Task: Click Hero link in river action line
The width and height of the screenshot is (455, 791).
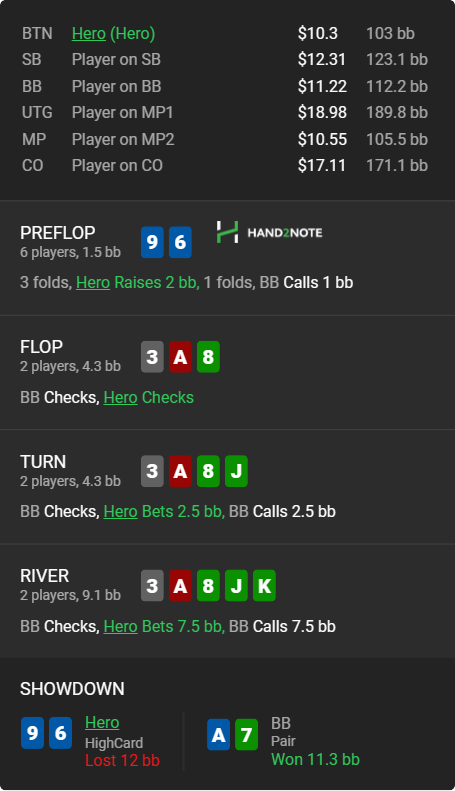Action: click(x=121, y=627)
